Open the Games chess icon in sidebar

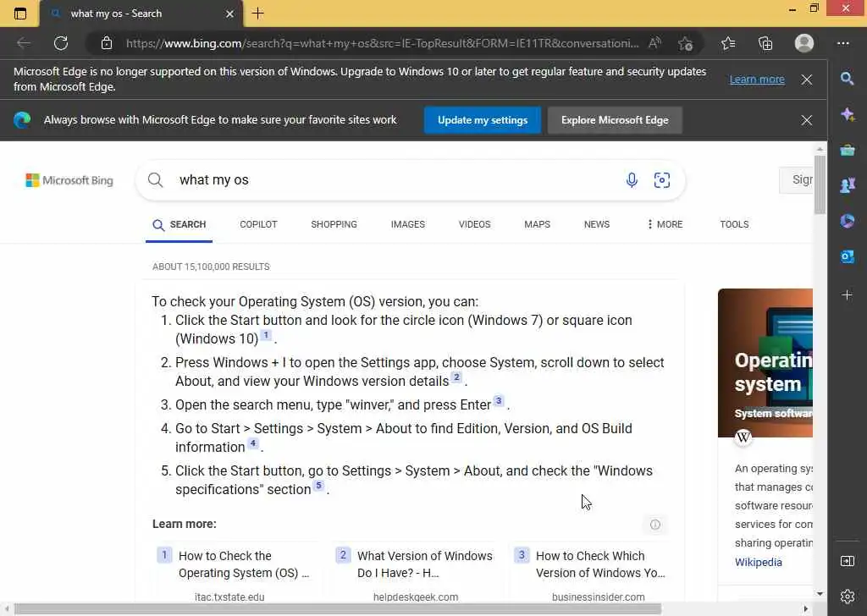coord(847,185)
